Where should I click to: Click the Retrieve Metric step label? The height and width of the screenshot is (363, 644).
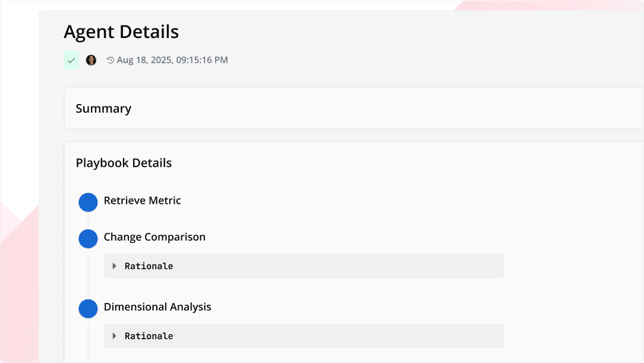(142, 201)
